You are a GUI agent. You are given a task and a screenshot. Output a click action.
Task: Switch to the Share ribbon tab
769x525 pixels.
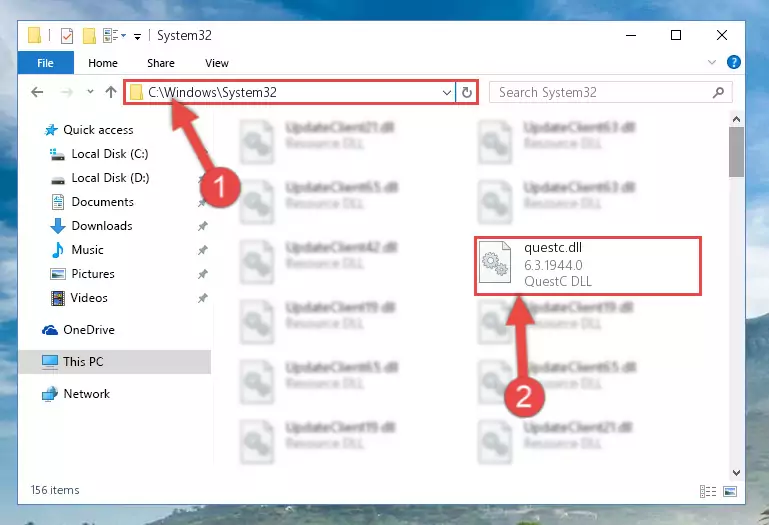click(x=161, y=63)
